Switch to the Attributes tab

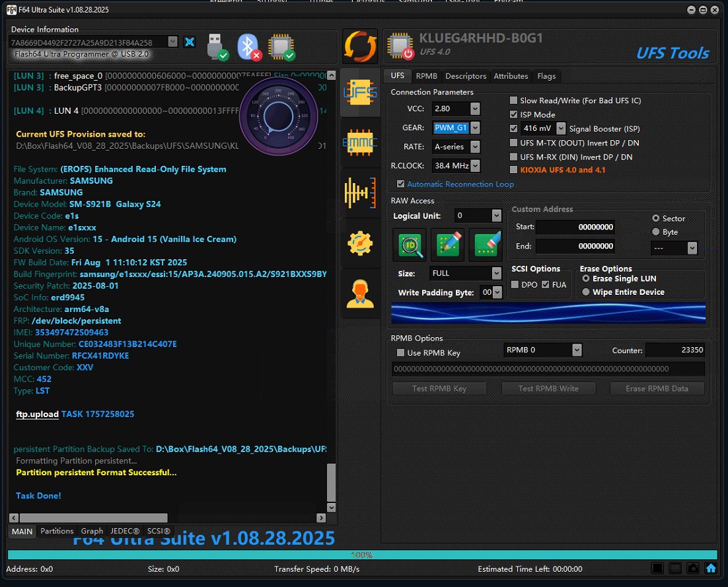[x=511, y=76]
